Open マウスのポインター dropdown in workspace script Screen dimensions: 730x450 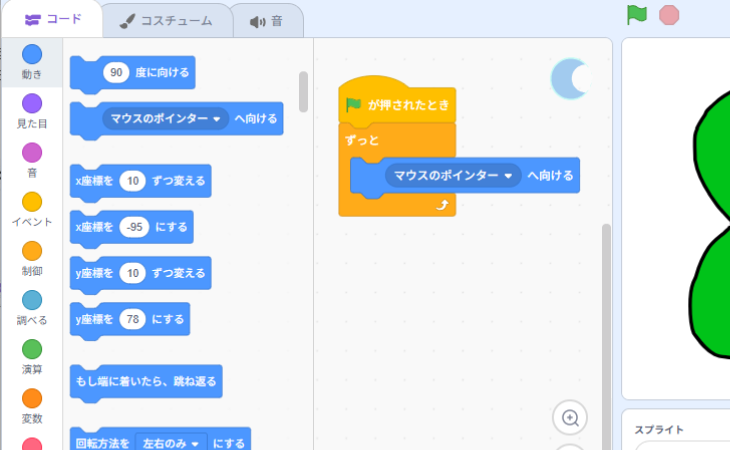click(x=453, y=175)
